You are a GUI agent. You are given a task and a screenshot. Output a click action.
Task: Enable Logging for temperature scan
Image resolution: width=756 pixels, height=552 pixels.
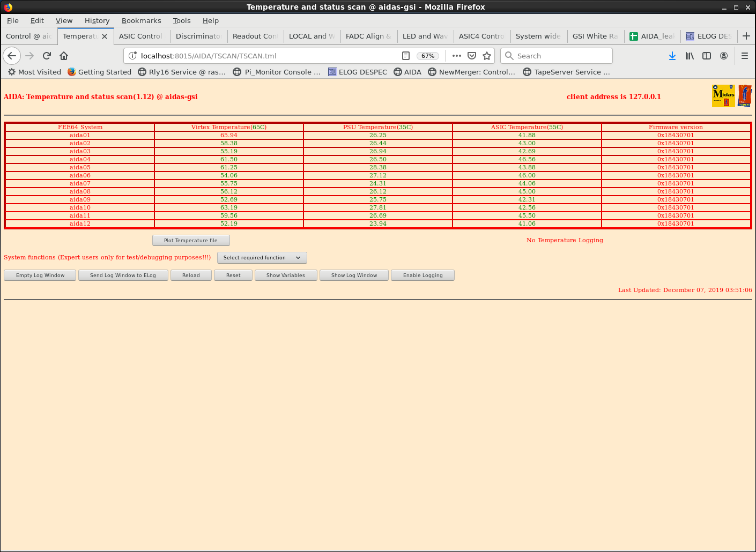point(423,275)
